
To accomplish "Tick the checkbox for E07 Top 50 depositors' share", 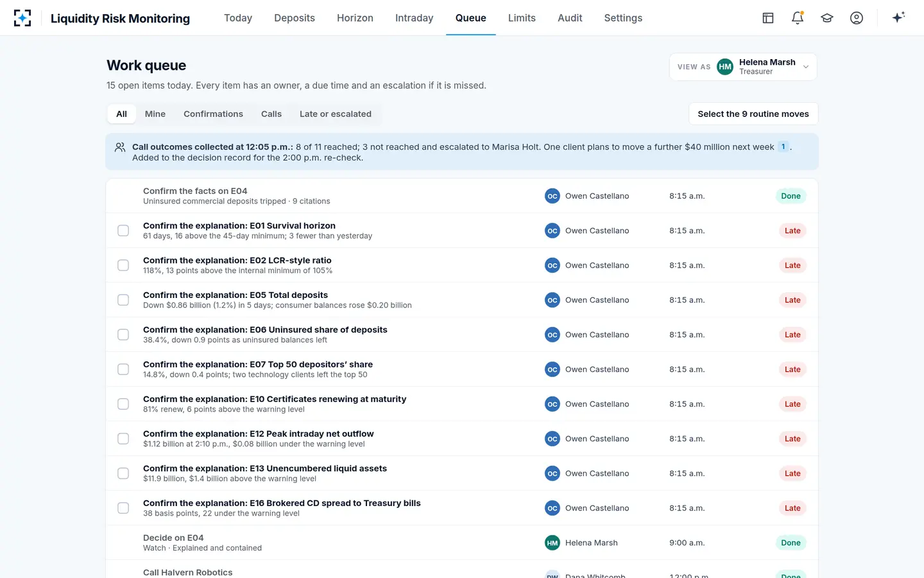I will [x=123, y=369].
